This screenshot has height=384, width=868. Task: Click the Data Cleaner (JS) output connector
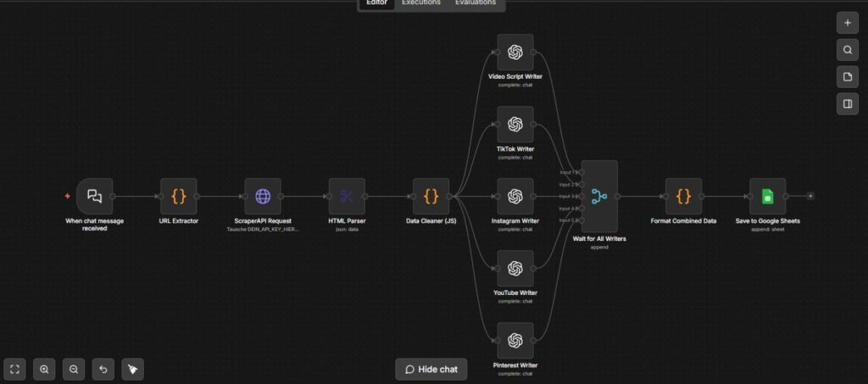[x=449, y=196]
